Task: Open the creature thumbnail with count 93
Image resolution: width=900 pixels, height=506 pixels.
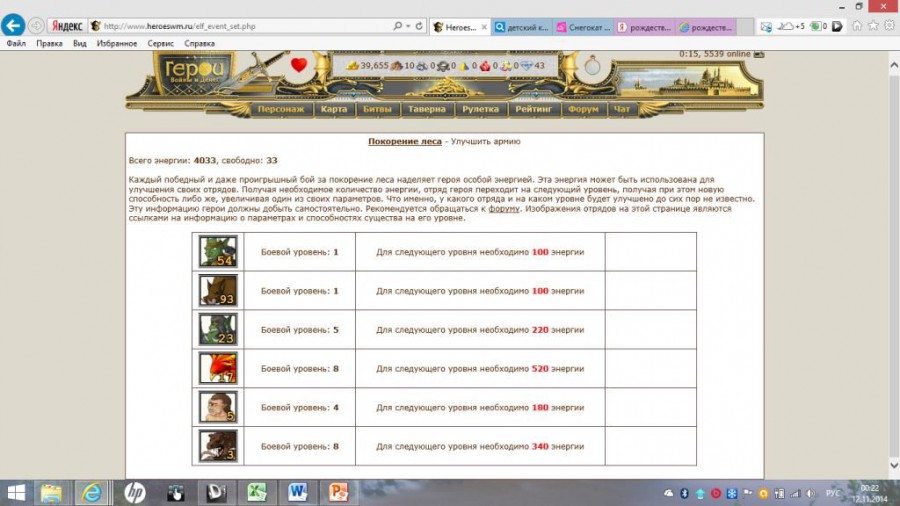Action: tap(218, 291)
